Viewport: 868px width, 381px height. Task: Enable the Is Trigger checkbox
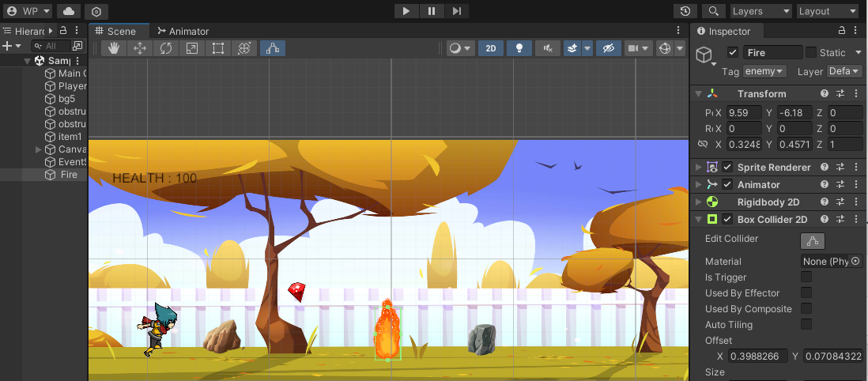coord(806,277)
